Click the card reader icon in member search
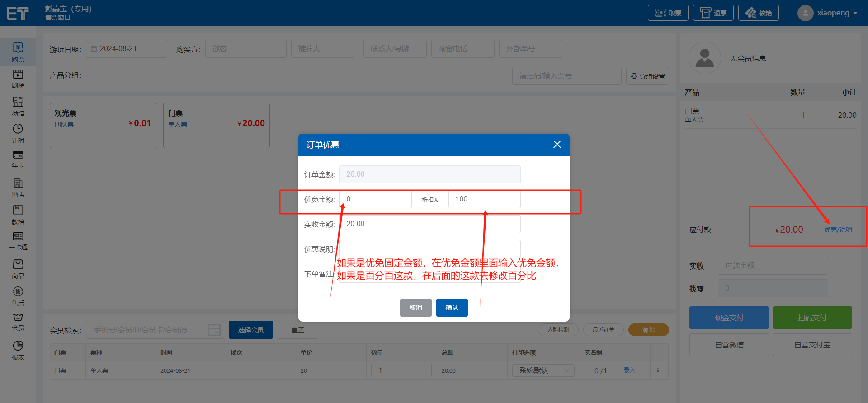This screenshot has height=403, width=868. pos(214,330)
